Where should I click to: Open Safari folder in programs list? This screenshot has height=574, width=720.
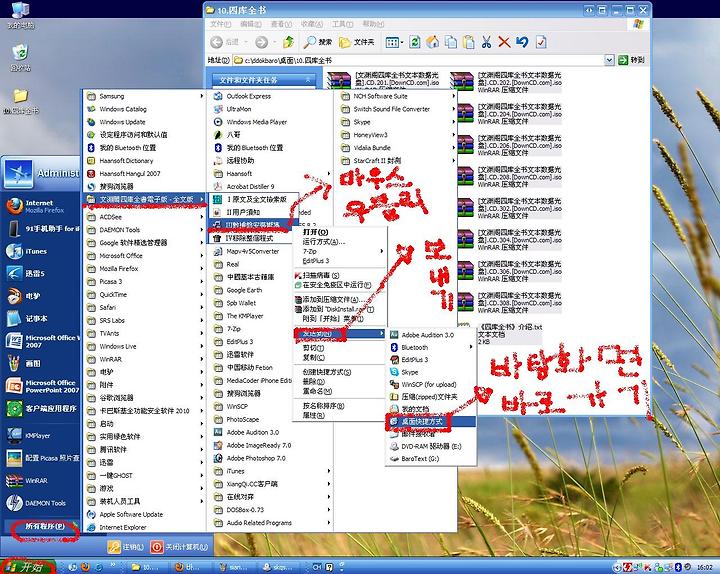click(x=144, y=307)
